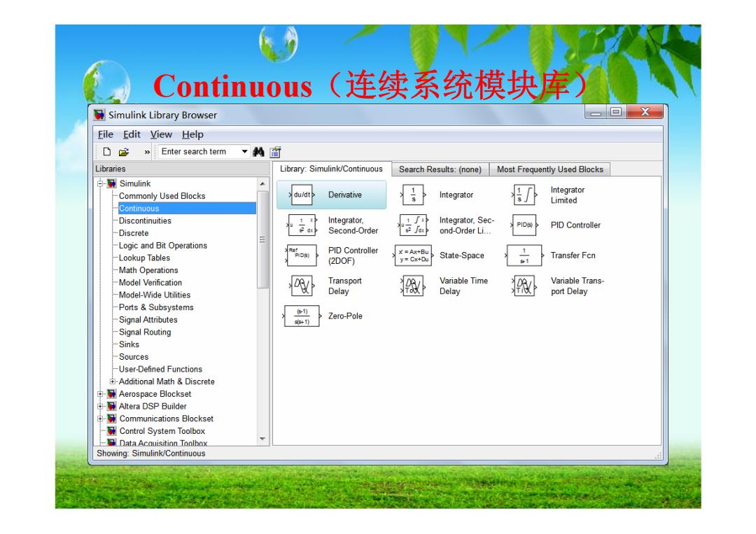
Task: Open the Discontinuities library
Action: pyautogui.click(x=145, y=220)
